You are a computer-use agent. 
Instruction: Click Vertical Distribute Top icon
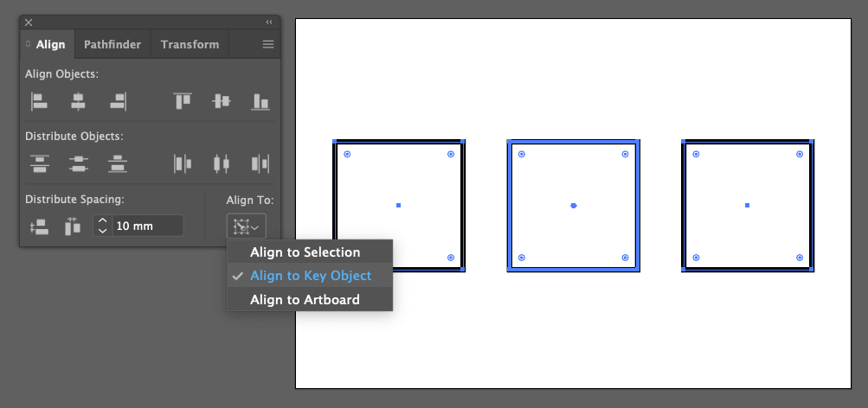[x=39, y=163]
